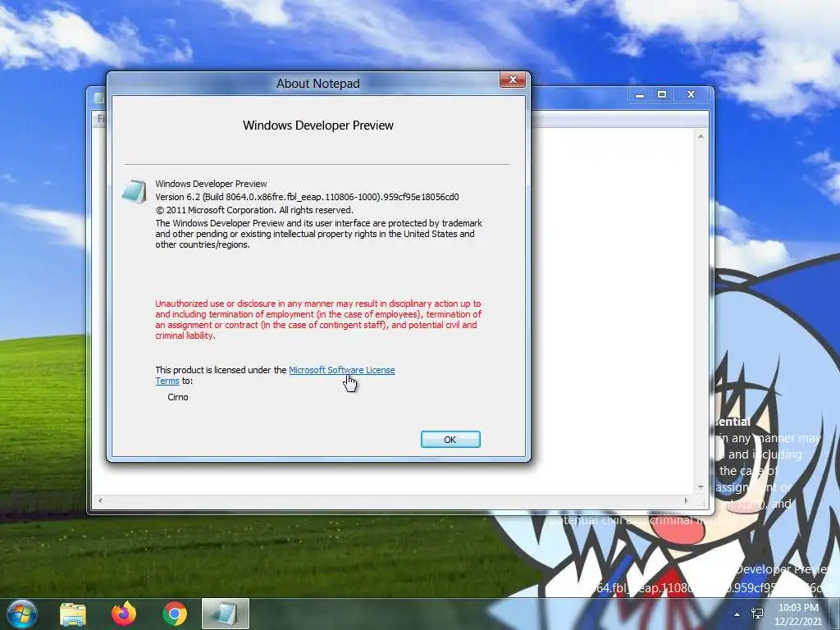Close the About Notepad dialog

click(x=513, y=80)
